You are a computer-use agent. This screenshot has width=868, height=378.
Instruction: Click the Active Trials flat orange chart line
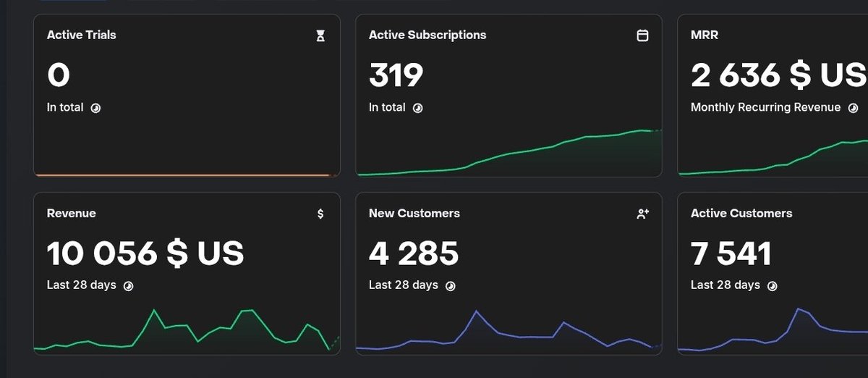187,175
